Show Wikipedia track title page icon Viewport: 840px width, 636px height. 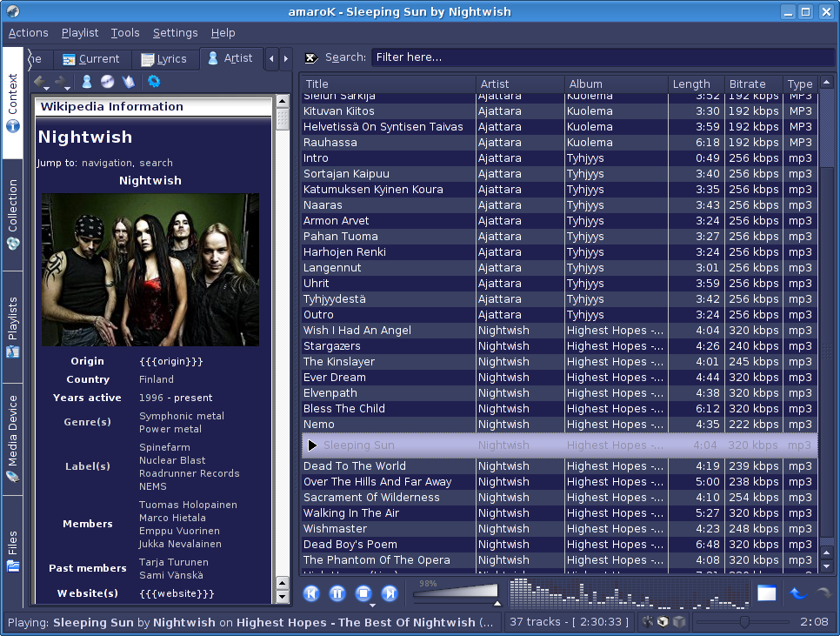(129, 82)
